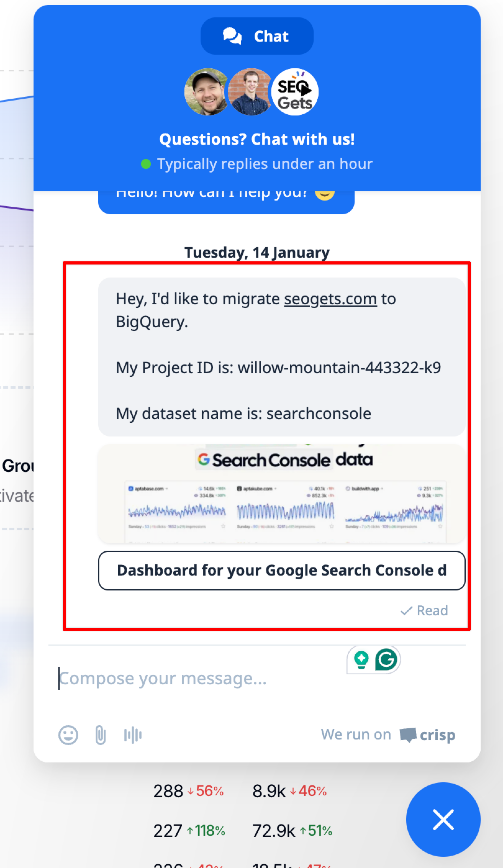Open the Dashboard for your Google Search Console link

(282, 570)
